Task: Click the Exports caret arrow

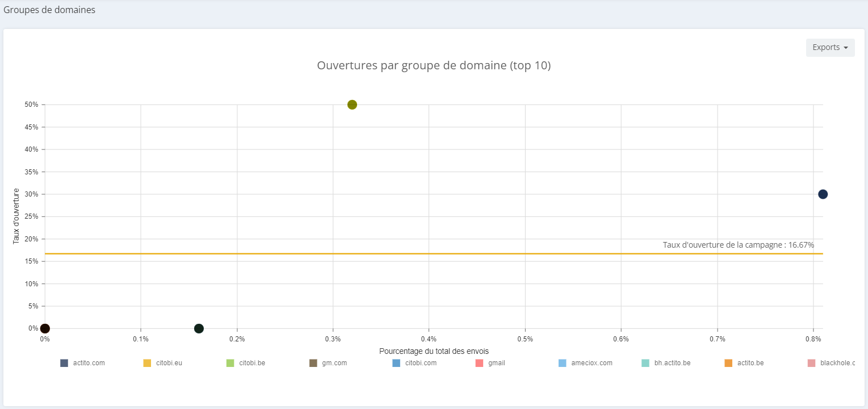Action: click(x=846, y=48)
